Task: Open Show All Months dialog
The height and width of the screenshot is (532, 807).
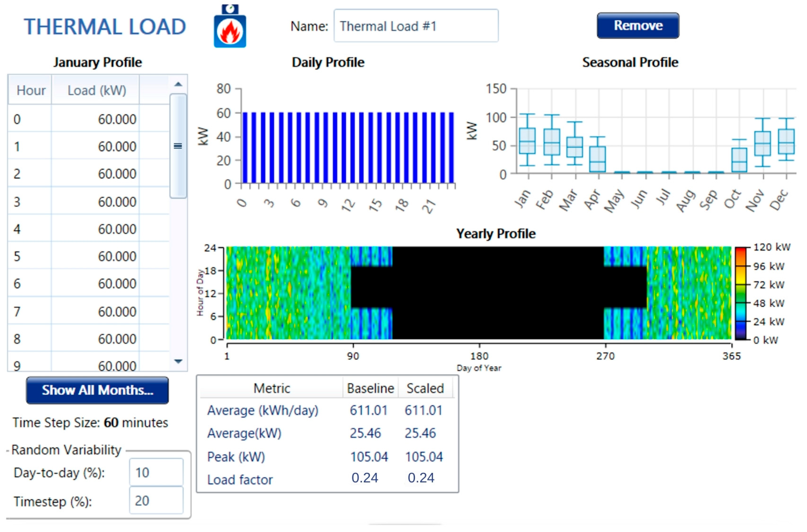Action: tap(97, 390)
